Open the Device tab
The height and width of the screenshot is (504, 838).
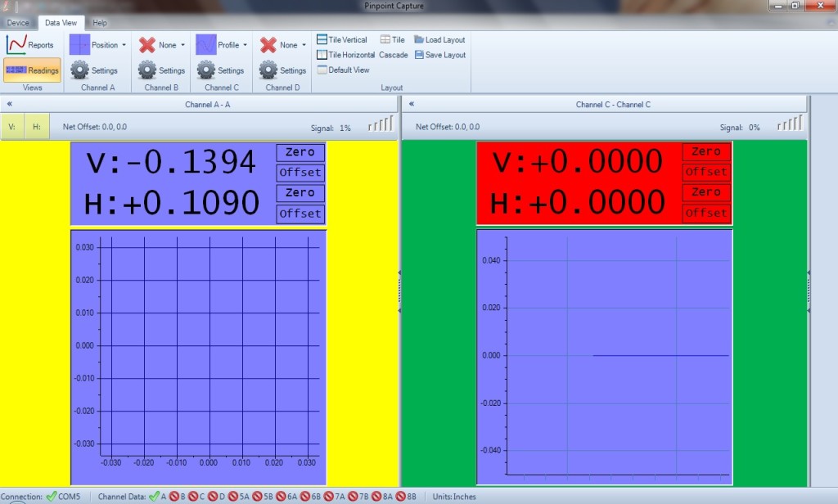coord(18,23)
